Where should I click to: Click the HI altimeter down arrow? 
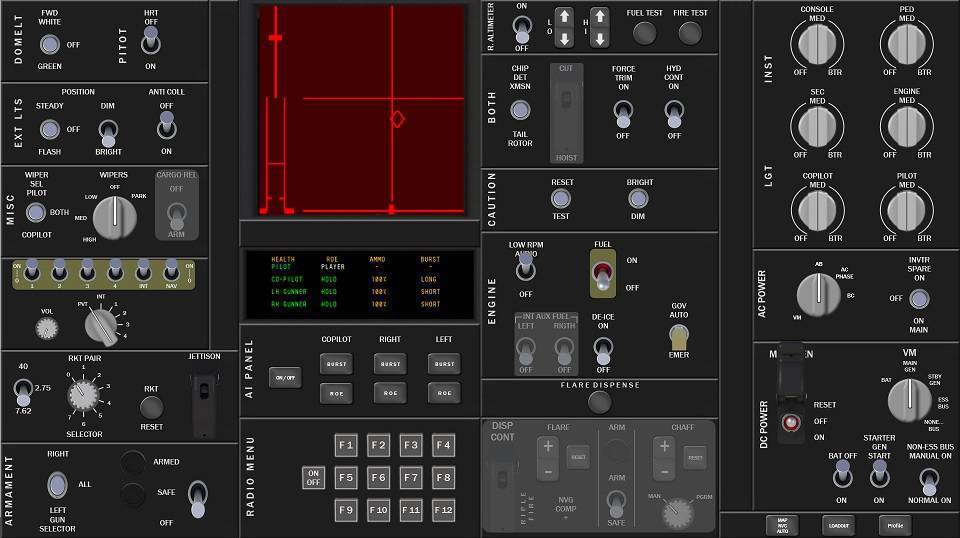click(x=599, y=39)
